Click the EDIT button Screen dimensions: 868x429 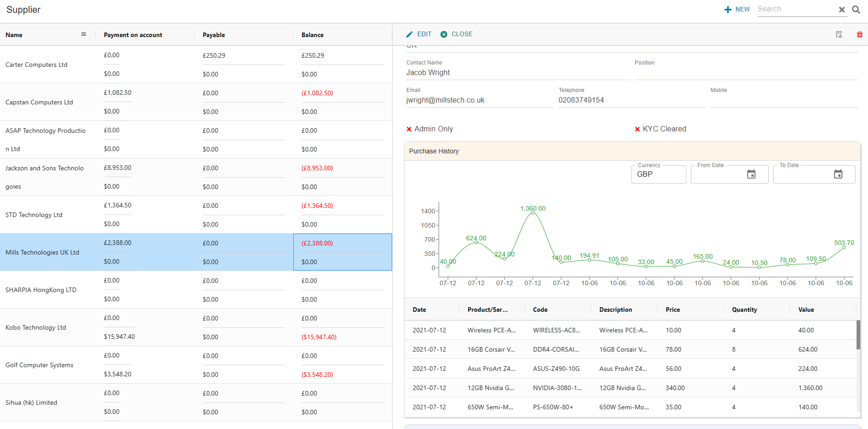(x=419, y=34)
